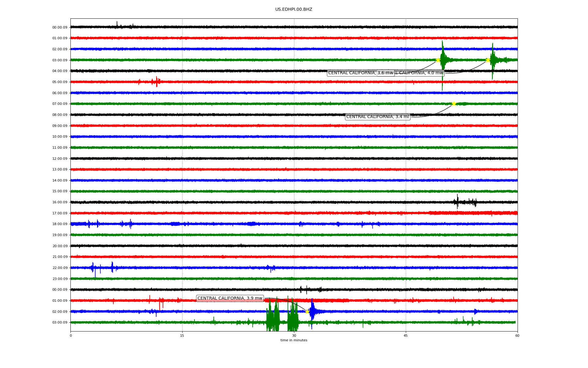Click the 30 tick on the x-axis
Image resolution: width=588 pixels, height=368 pixels.
pos(294,335)
